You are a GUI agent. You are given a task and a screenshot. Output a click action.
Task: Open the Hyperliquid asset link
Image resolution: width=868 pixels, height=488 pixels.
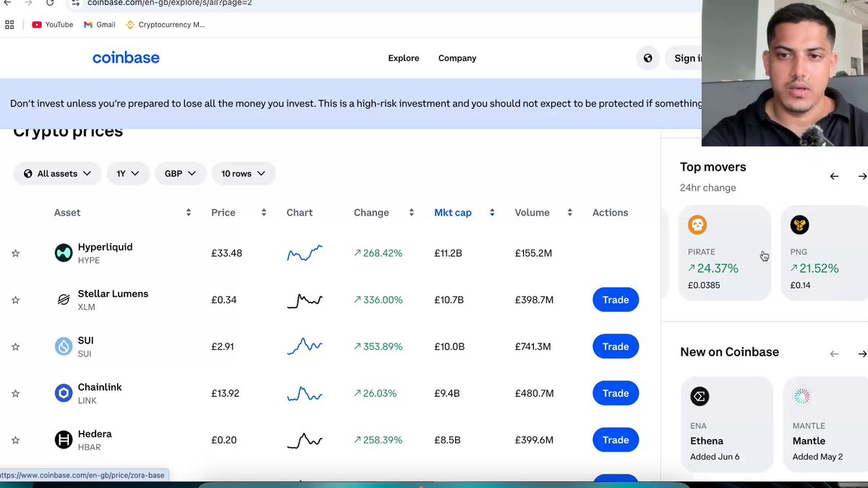(x=105, y=247)
